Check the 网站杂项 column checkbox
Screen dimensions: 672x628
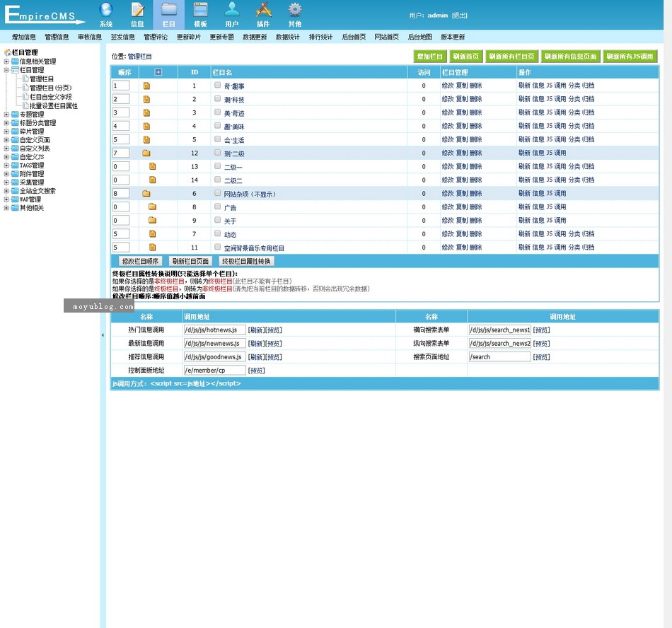pos(218,193)
